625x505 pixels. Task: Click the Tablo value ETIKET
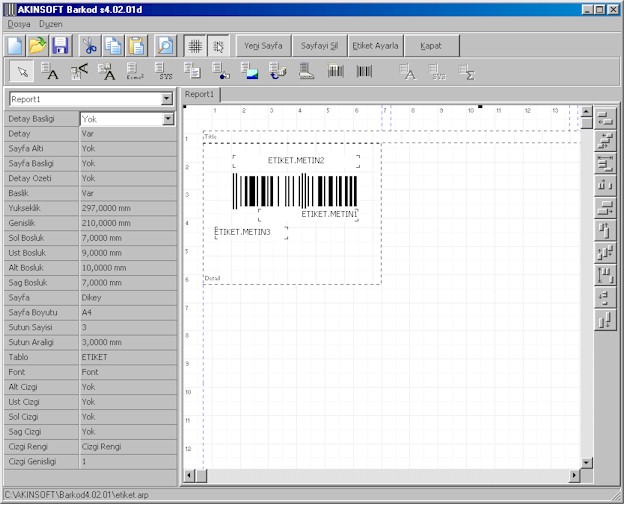pos(128,357)
